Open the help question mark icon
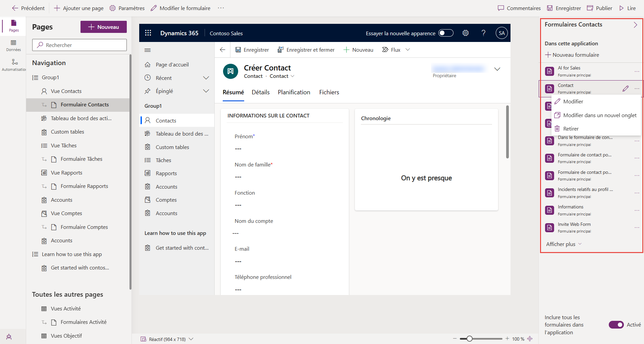 pyautogui.click(x=483, y=33)
